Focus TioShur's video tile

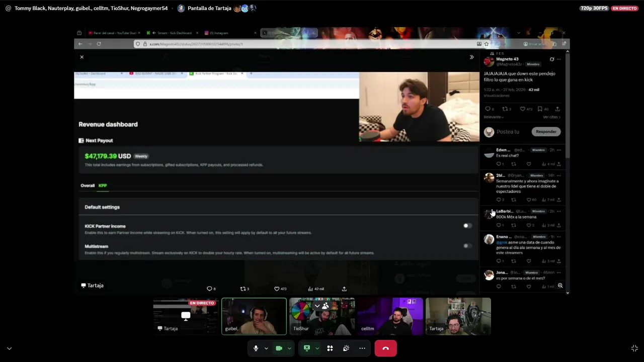[x=322, y=316]
